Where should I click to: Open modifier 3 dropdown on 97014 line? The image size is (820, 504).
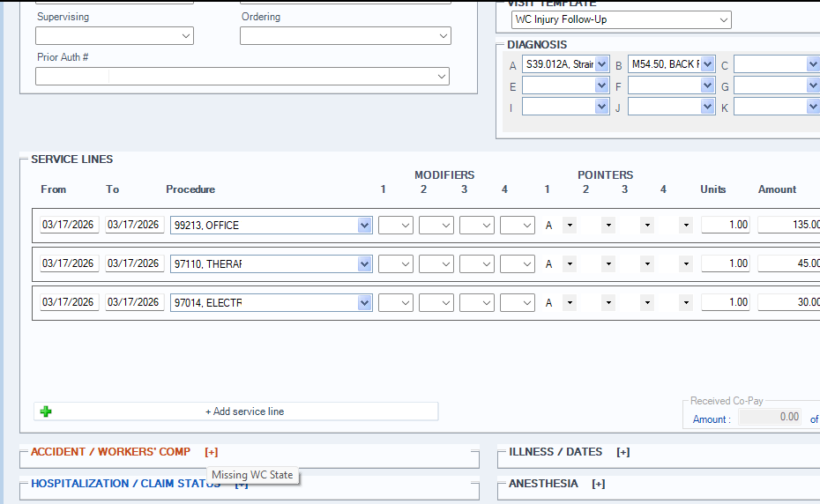click(477, 303)
